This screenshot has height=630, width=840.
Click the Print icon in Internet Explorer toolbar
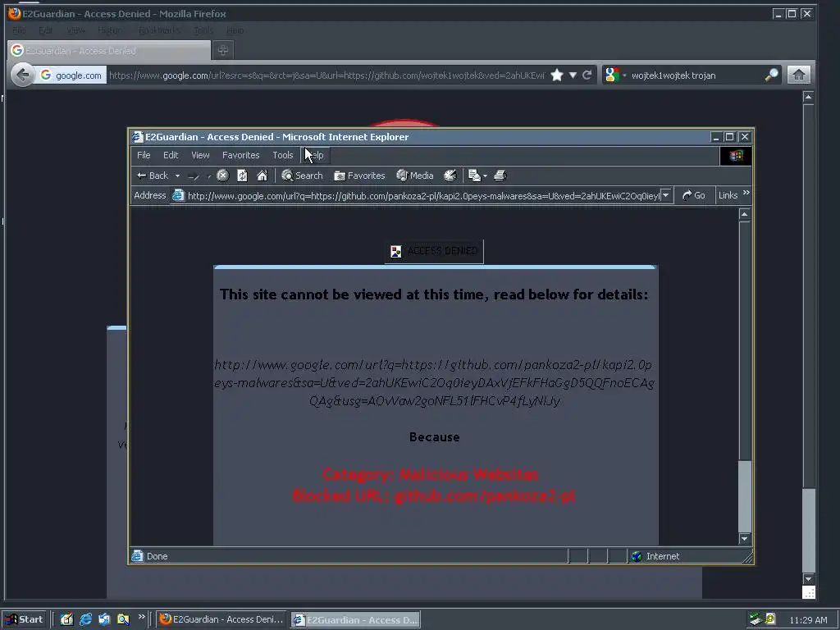click(500, 176)
